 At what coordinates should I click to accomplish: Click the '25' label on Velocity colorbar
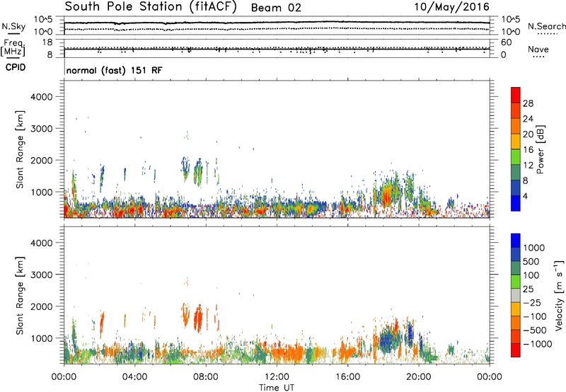[x=528, y=289]
